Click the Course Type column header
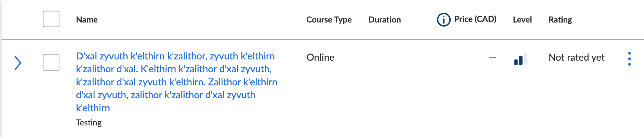 [329, 20]
